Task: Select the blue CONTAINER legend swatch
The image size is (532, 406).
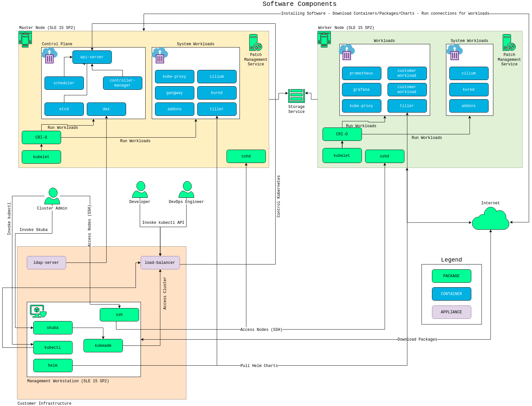Action: tap(451, 294)
